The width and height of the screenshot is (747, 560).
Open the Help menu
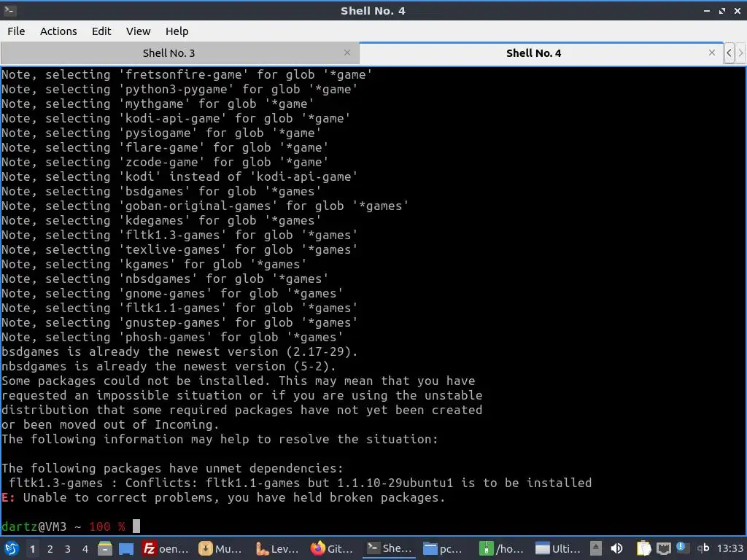[x=177, y=31]
